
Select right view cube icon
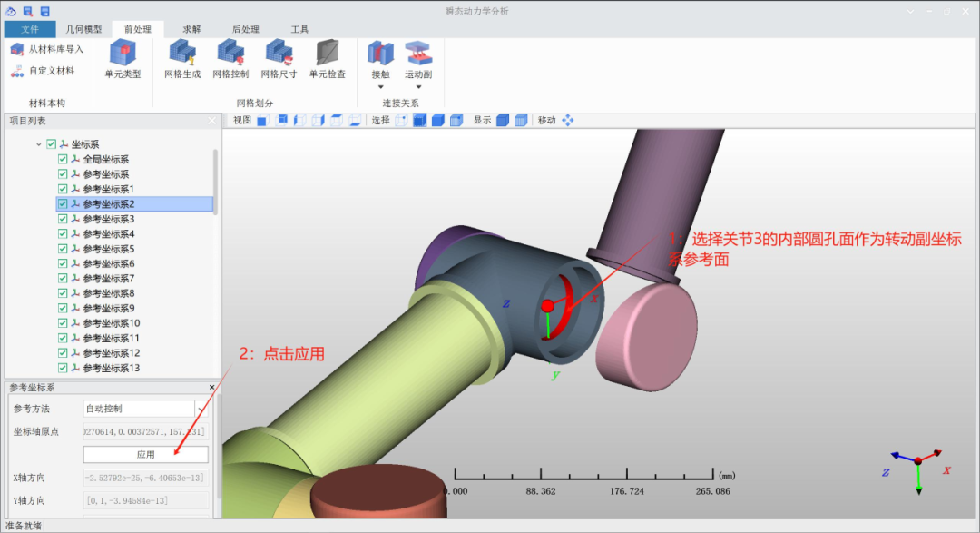coord(318,120)
